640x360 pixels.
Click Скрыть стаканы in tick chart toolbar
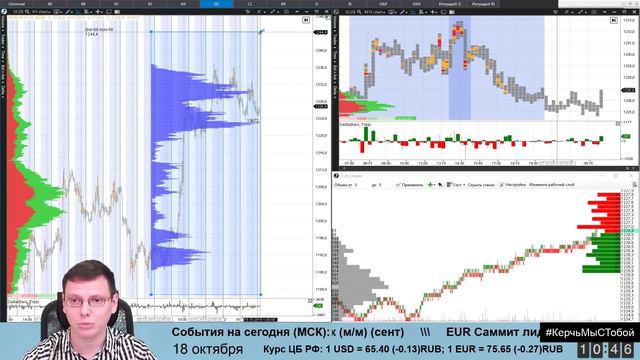pyautogui.click(x=481, y=185)
